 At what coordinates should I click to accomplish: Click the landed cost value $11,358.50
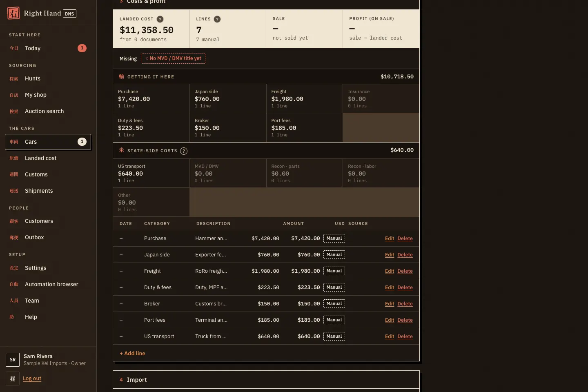coord(147,30)
